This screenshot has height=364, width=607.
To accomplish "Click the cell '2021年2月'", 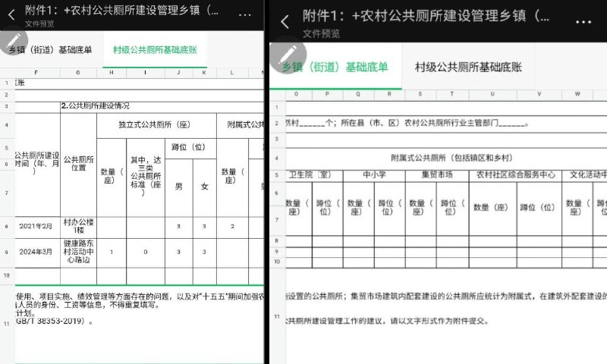I will [x=36, y=226].
